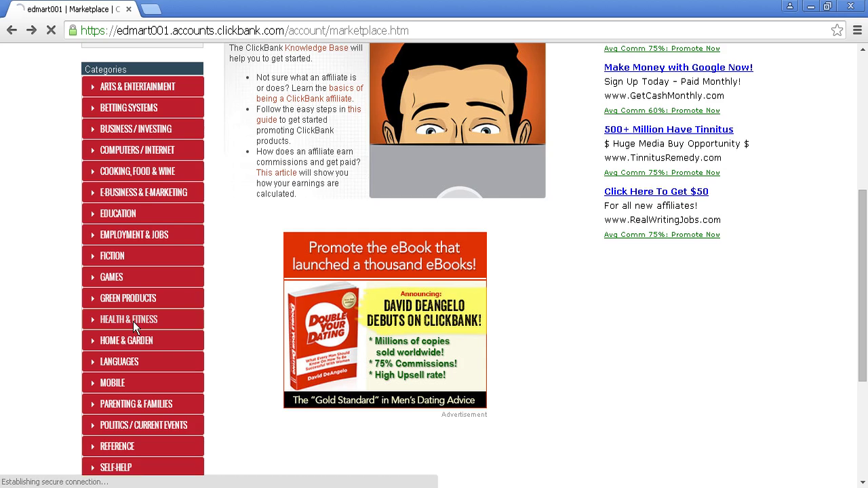Open the Languages category
The image size is (868, 488).
pos(142,361)
